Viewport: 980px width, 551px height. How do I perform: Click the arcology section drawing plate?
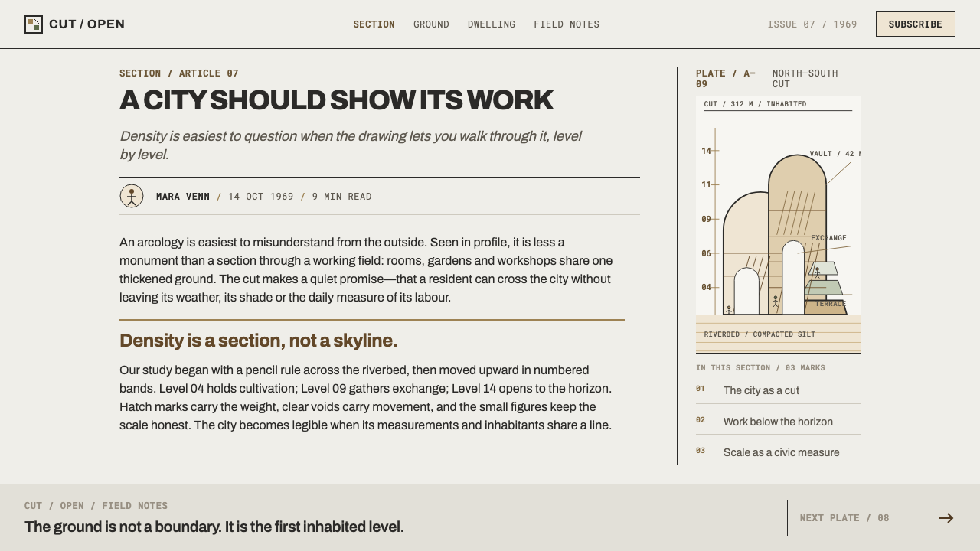pos(778,225)
